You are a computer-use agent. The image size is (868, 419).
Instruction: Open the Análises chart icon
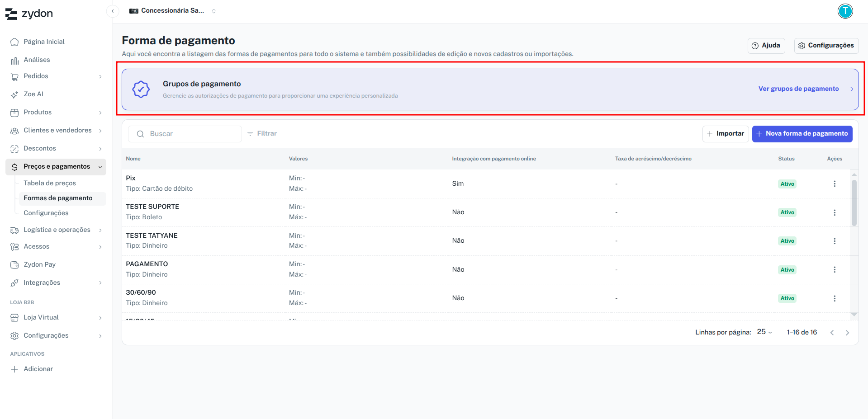[14, 60]
